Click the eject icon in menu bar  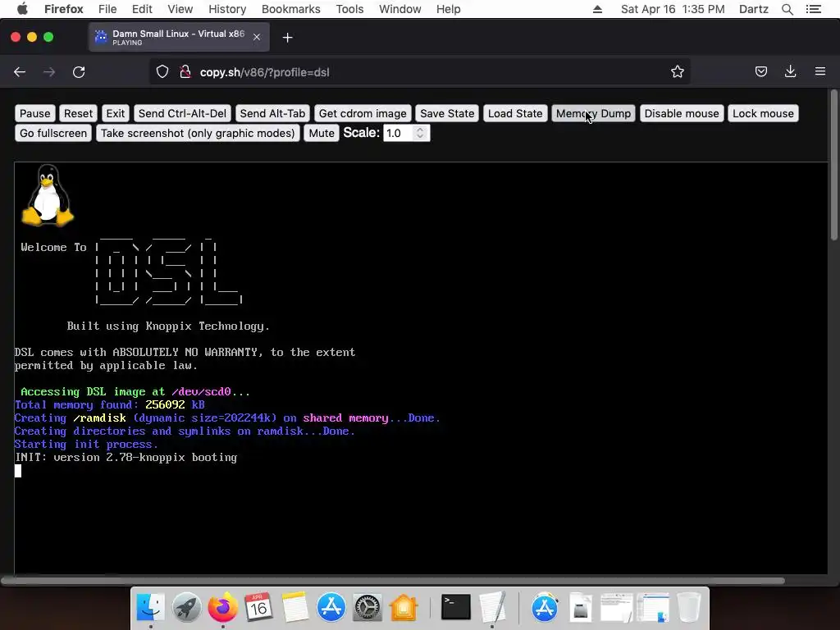coord(597,9)
